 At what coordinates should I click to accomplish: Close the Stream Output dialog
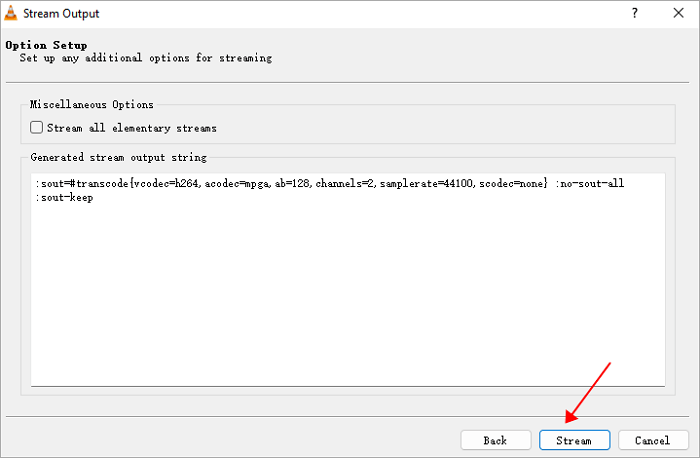click(679, 14)
